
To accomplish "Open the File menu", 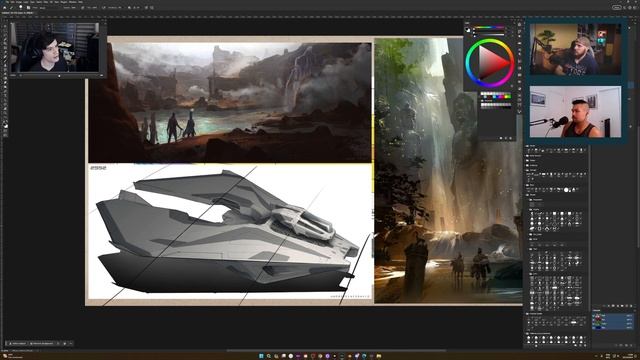I will coord(7,2).
